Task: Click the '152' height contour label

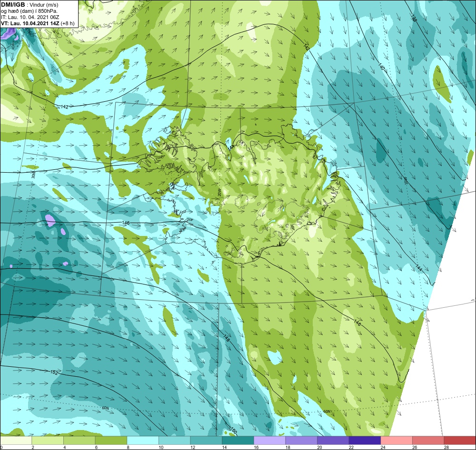Action: [54, 372]
